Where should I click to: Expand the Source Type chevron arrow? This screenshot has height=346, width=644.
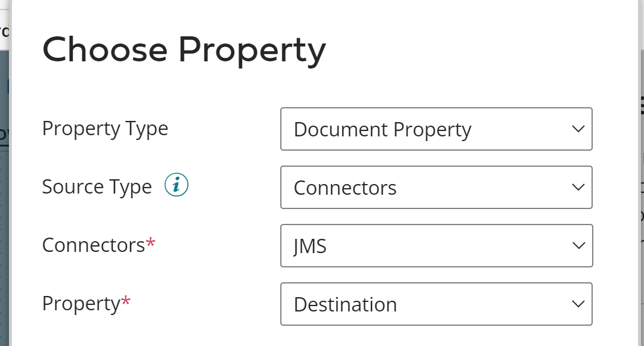point(577,187)
